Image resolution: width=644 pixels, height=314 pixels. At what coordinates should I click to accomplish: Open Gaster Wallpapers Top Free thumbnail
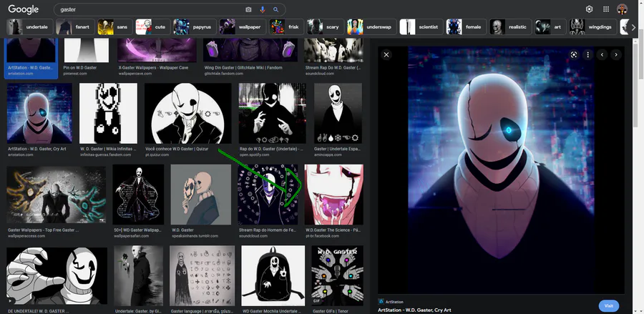[57, 195]
